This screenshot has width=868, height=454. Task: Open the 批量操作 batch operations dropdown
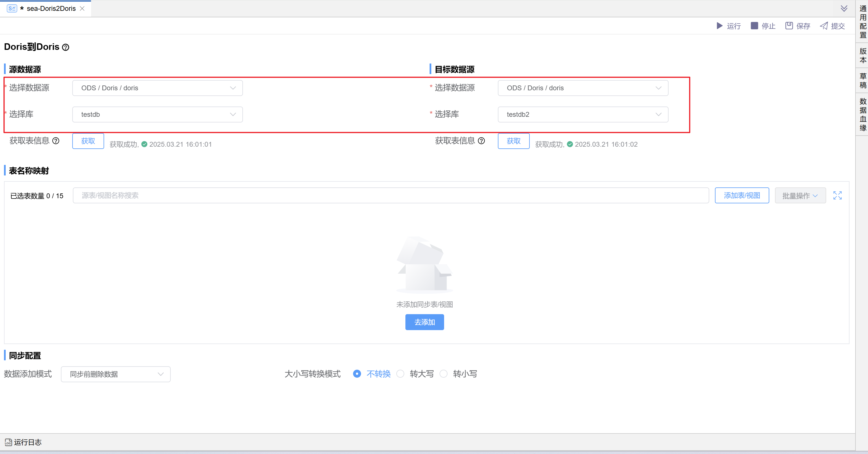(800, 196)
